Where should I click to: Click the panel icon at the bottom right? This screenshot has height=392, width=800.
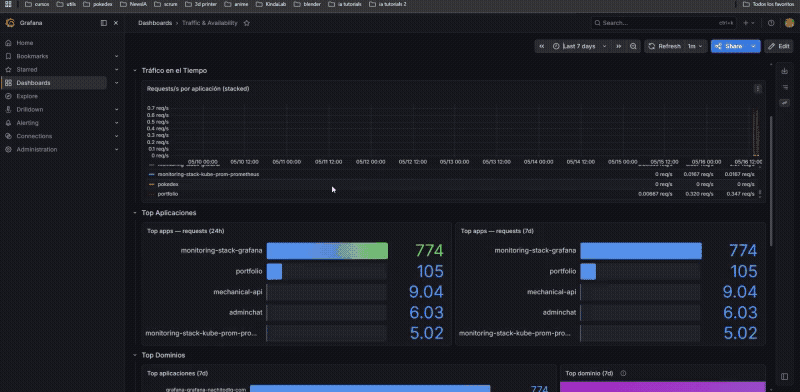point(785,377)
